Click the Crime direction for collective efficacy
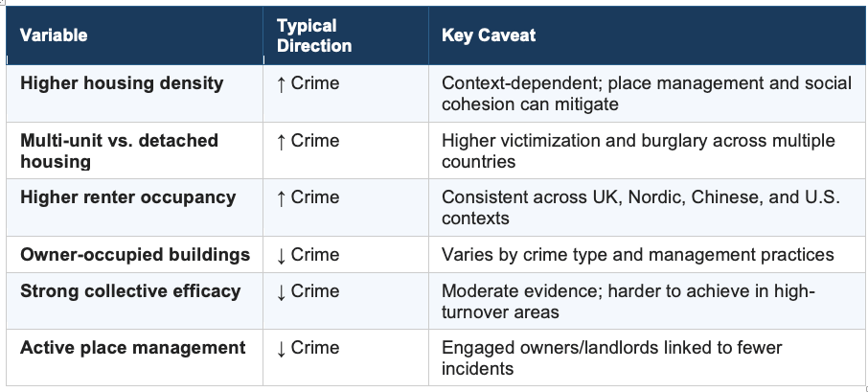The height and width of the screenshot is (392, 868). tap(308, 291)
